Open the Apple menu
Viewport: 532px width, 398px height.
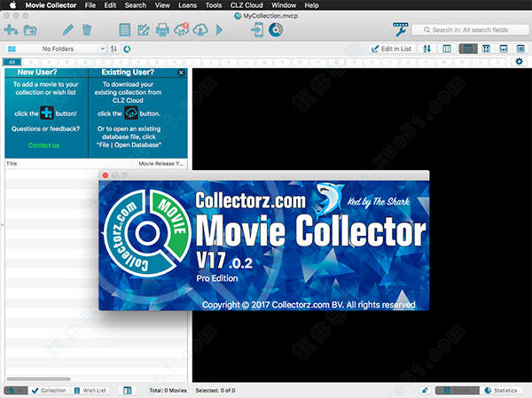point(12,4)
